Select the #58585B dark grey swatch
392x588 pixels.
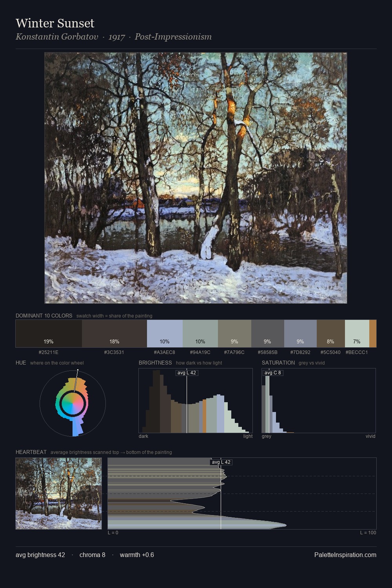click(268, 334)
